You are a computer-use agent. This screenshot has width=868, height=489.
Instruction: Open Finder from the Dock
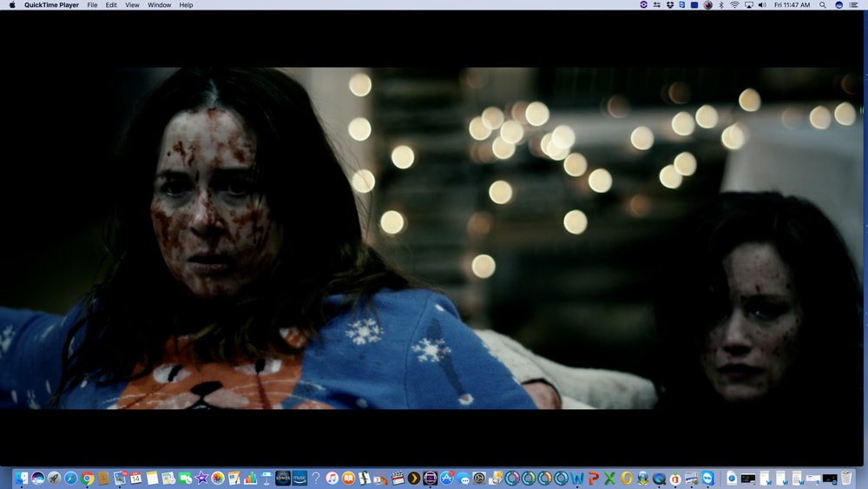tap(21, 478)
